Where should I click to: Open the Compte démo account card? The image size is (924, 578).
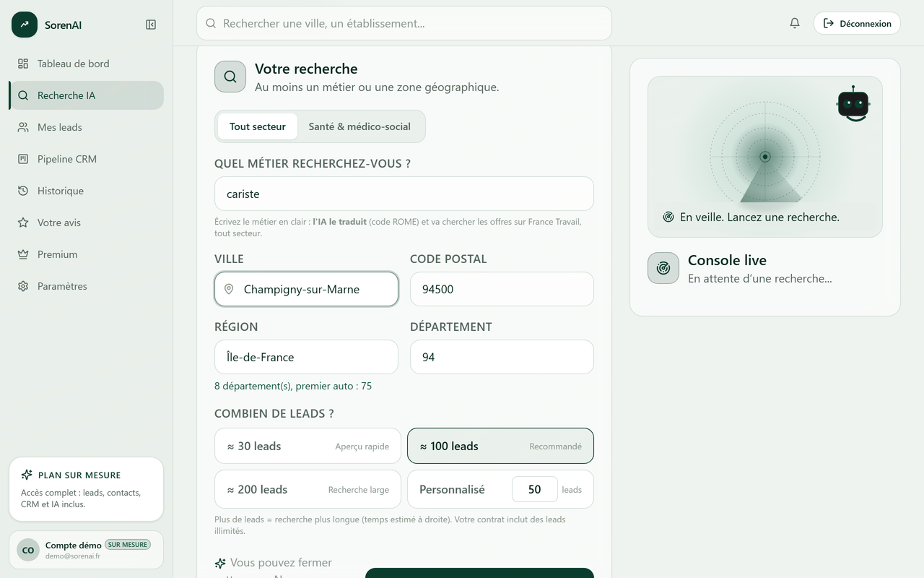[x=86, y=550]
